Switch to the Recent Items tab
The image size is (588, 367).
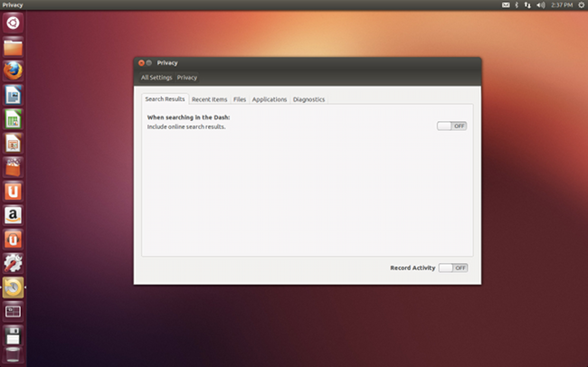209,99
